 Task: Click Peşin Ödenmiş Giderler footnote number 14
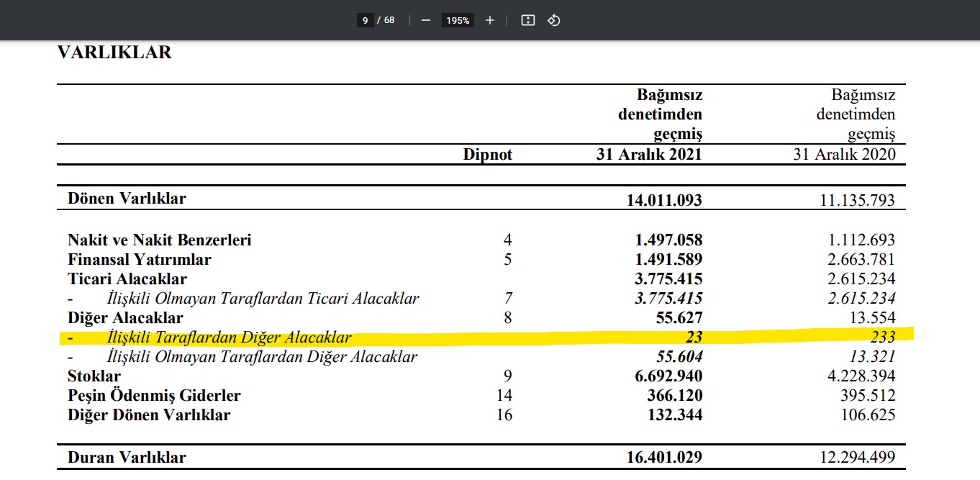504,396
